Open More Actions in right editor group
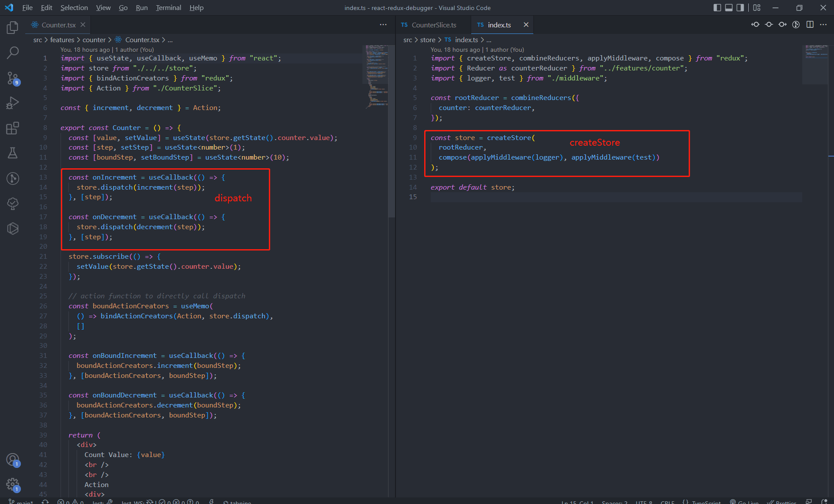The width and height of the screenshot is (834, 504). tap(823, 25)
